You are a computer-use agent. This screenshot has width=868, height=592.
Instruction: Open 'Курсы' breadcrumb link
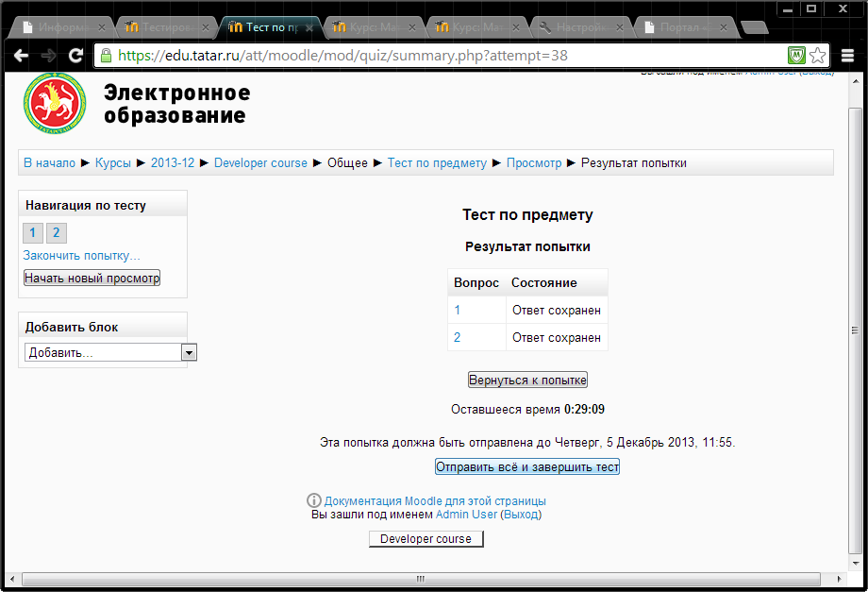tap(113, 162)
